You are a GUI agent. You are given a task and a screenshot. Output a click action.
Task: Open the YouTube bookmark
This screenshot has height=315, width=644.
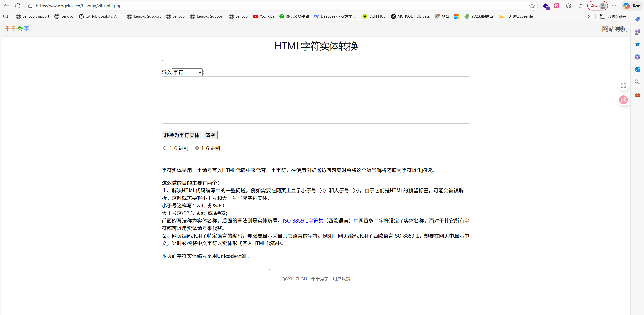(x=263, y=16)
